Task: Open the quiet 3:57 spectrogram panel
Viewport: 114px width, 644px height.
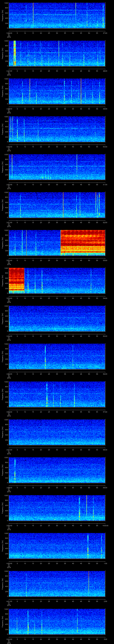Action: [57, 432]
